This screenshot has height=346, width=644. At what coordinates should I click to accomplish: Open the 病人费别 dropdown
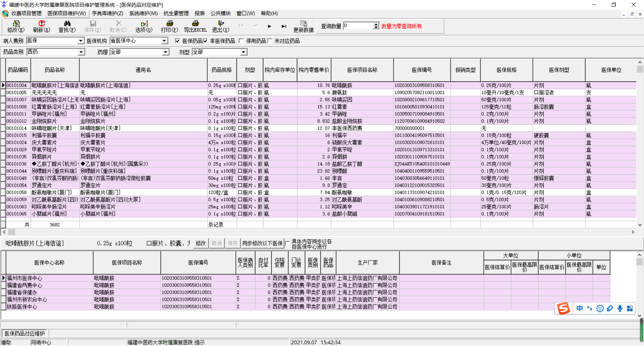81,41
